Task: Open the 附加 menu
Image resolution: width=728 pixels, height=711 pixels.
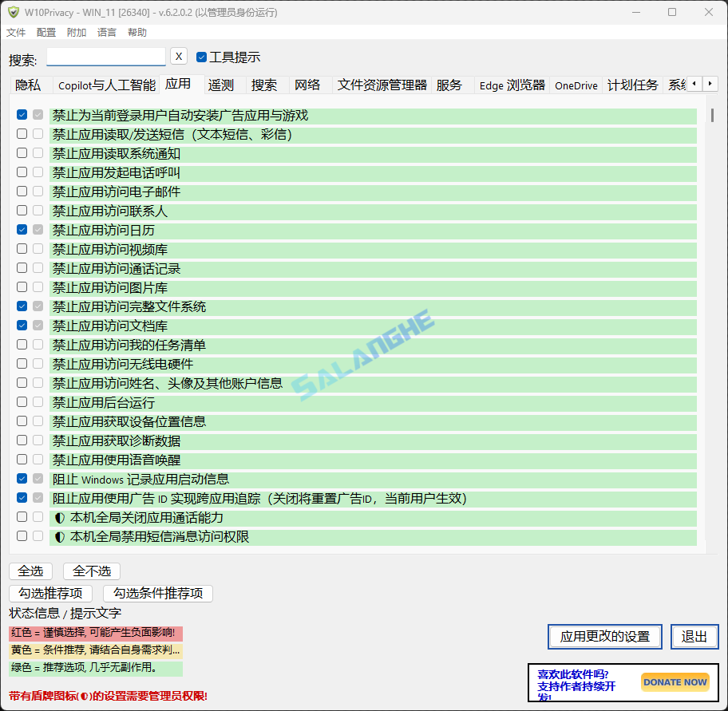Action: pyautogui.click(x=77, y=33)
